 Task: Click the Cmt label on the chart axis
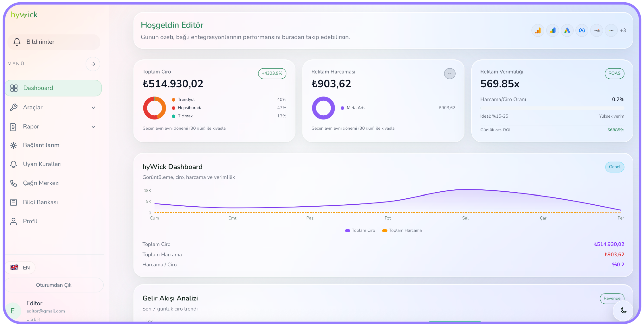[x=232, y=218]
